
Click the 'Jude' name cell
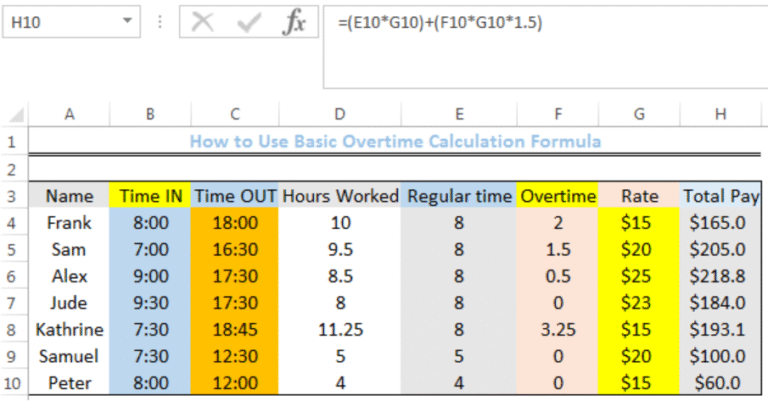69,303
